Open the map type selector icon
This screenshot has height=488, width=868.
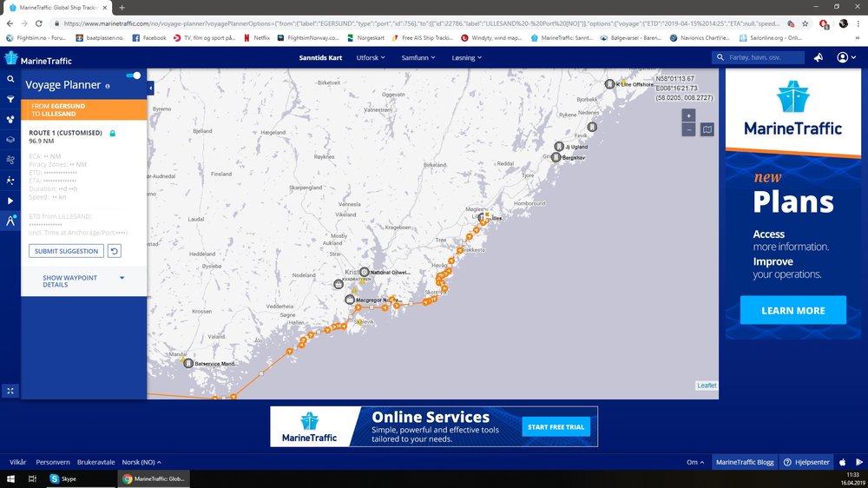[707, 129]
